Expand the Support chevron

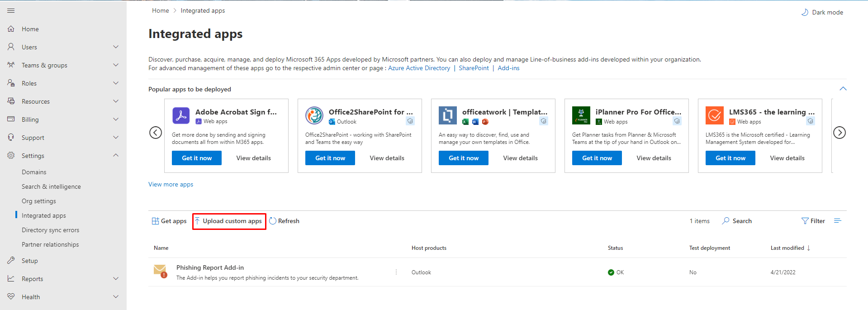pos(116,138)
